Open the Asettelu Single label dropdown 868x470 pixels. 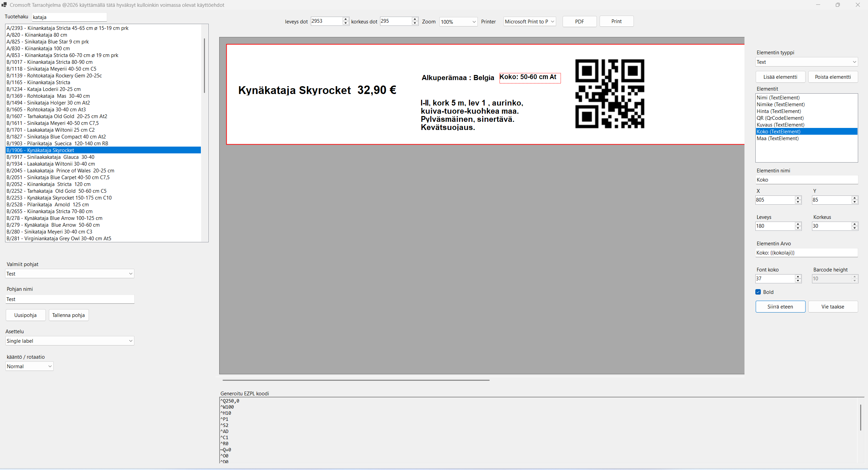pos(70,341)
